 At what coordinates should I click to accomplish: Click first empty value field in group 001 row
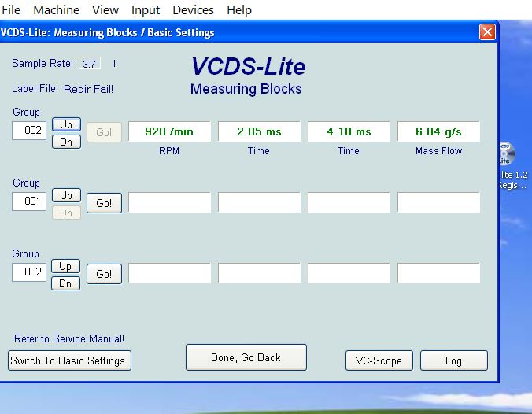click(169, 202)
